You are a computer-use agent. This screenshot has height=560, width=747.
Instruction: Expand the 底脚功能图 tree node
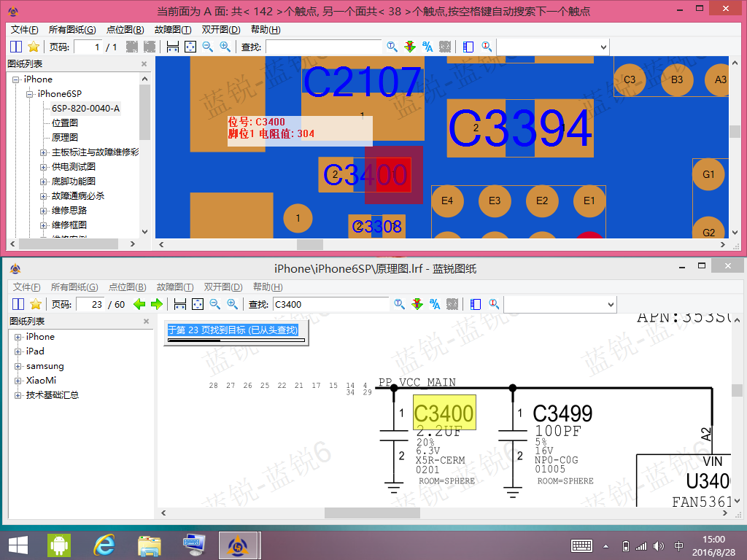point(43,182)
